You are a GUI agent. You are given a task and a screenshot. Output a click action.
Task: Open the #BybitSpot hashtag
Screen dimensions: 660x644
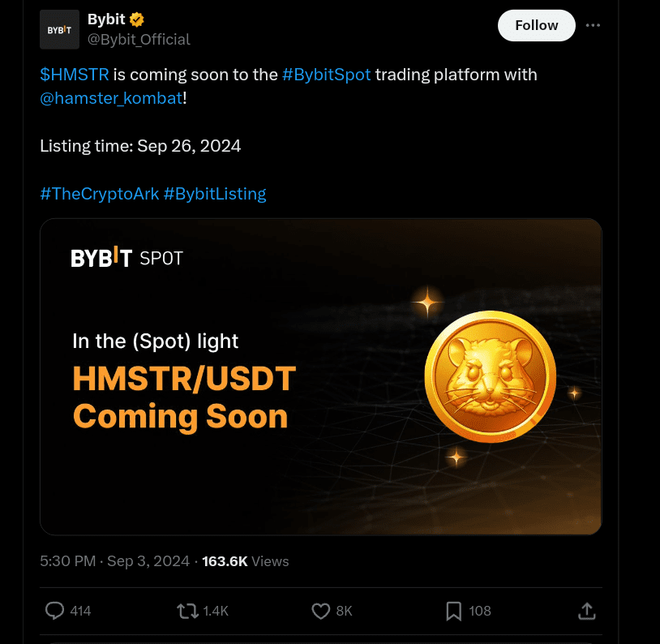327,74
